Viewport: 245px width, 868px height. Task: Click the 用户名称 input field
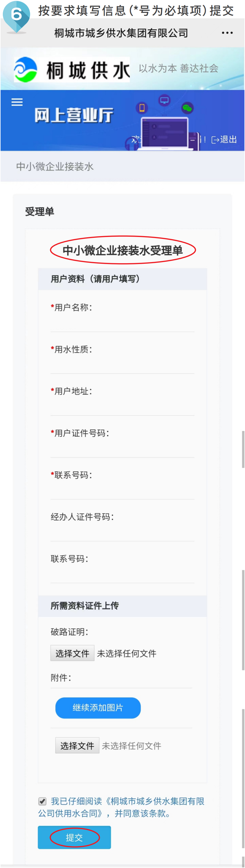122,322
